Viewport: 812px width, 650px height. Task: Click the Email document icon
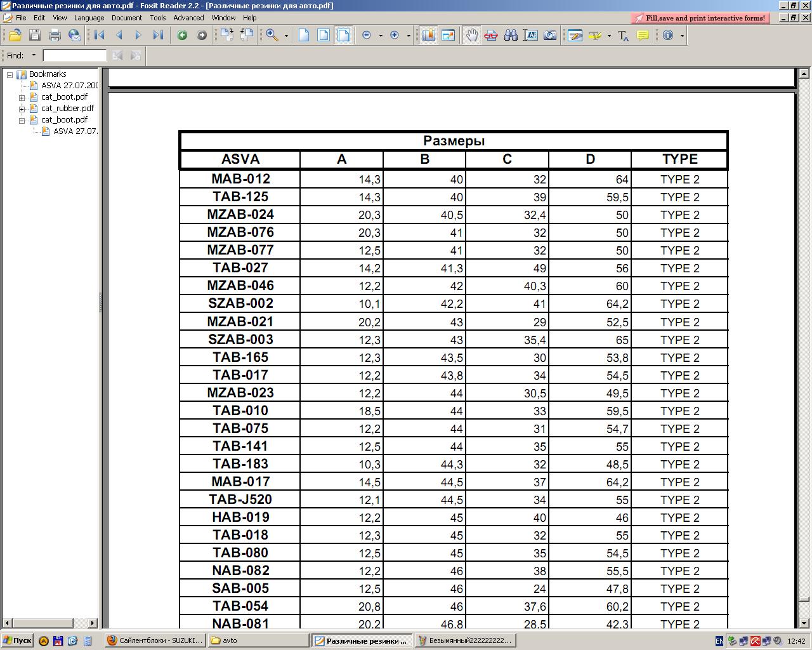[74, 36]
